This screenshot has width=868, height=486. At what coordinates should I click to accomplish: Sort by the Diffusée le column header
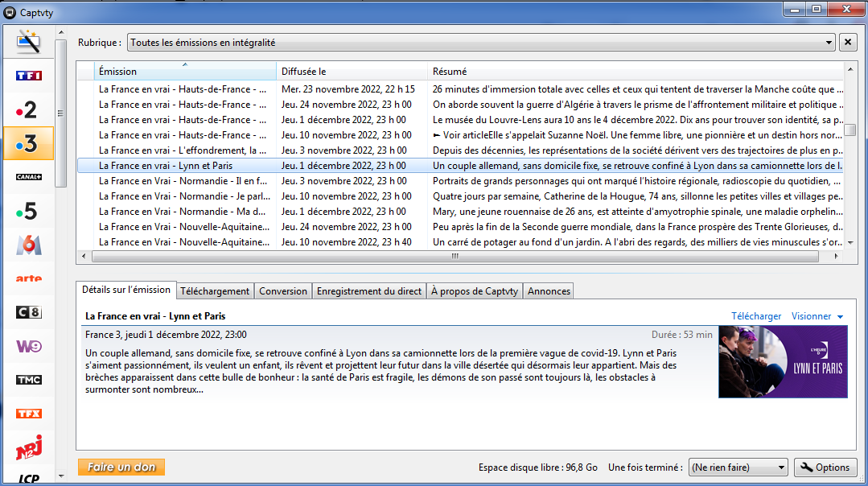tap(352, 72)
